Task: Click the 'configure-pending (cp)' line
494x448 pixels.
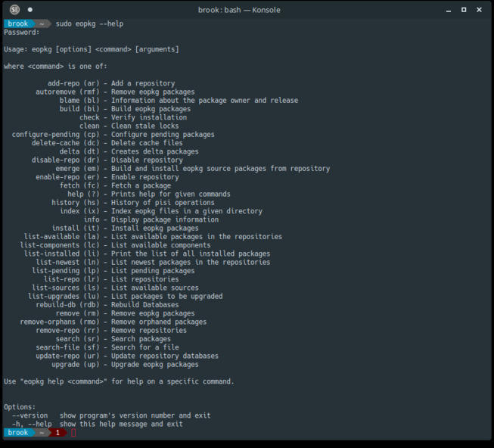Action: [x=113, y=135]
